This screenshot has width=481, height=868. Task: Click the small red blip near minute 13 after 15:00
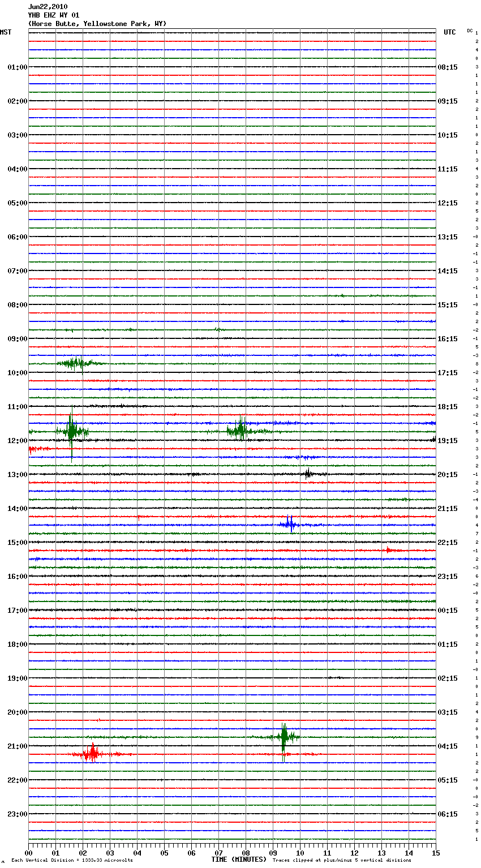(390, 549)
